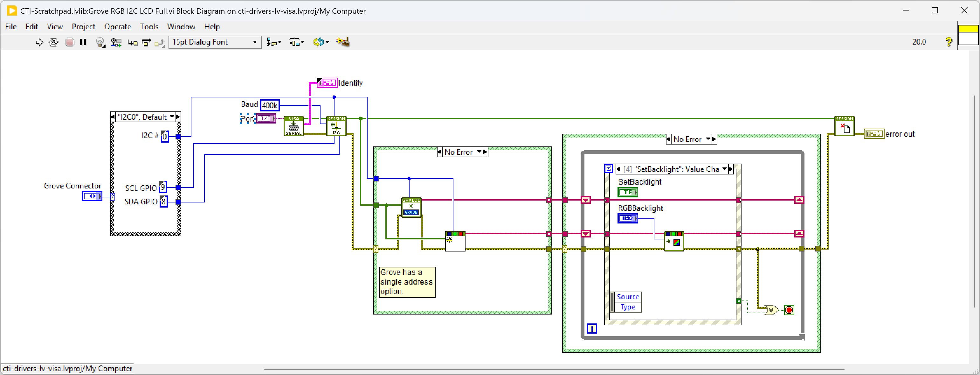Viewport: 980px width, 375px height.
Task: Open the Operate menu
Action: 118,27
